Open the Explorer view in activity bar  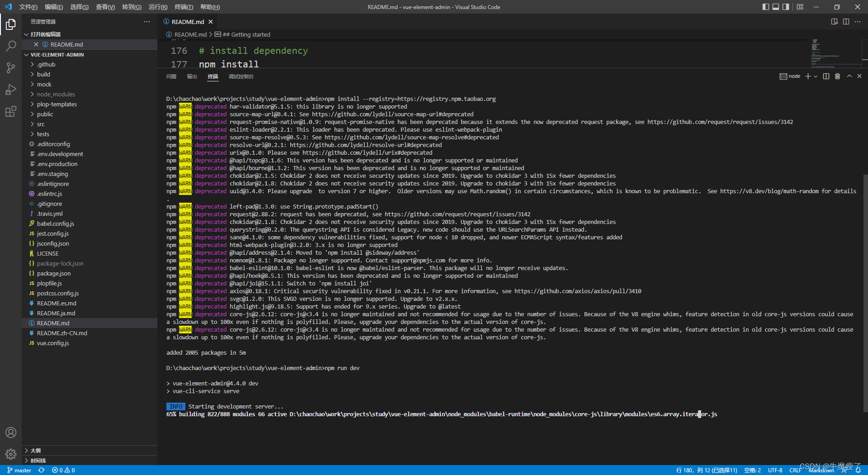click(x=11, y=24)
